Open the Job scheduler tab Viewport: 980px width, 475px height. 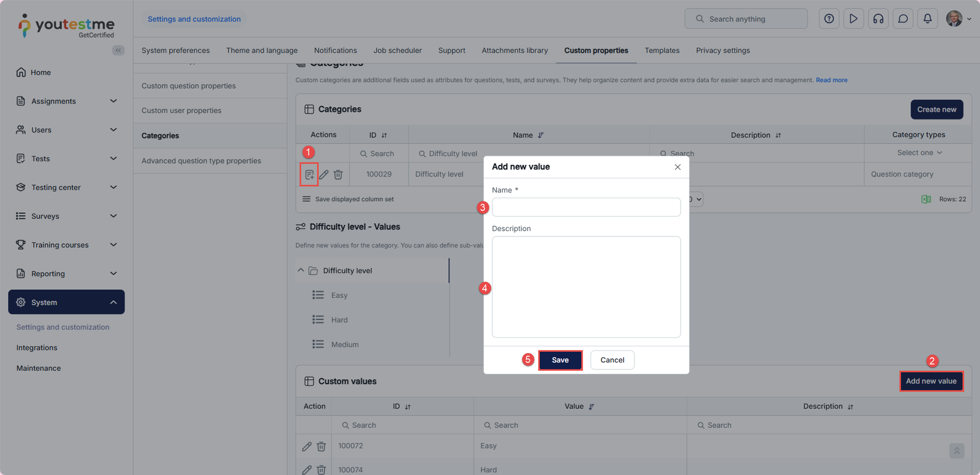point(398,51)
